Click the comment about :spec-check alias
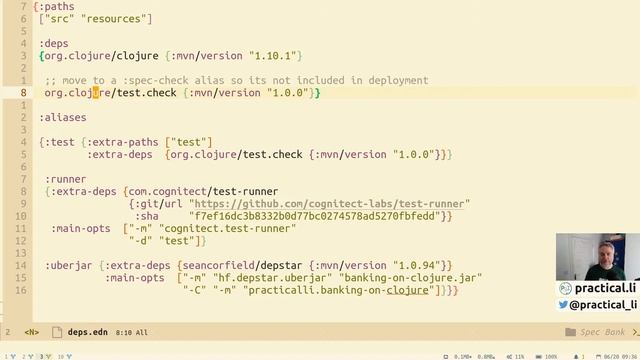This screenshot has width=640, height=360. click(x=237, y=80)
